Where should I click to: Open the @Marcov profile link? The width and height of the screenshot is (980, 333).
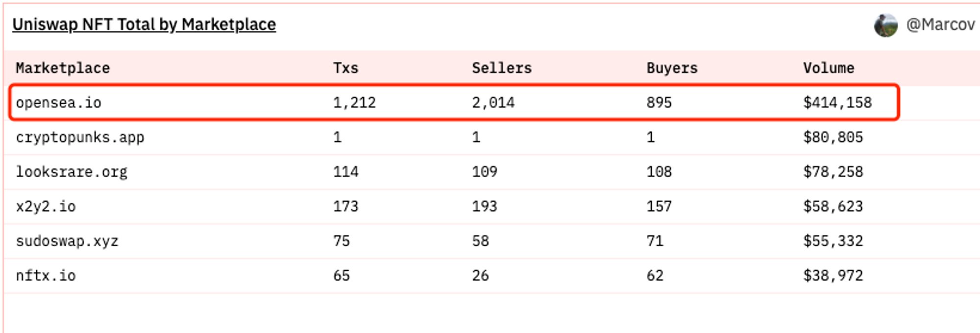[940, 24]
